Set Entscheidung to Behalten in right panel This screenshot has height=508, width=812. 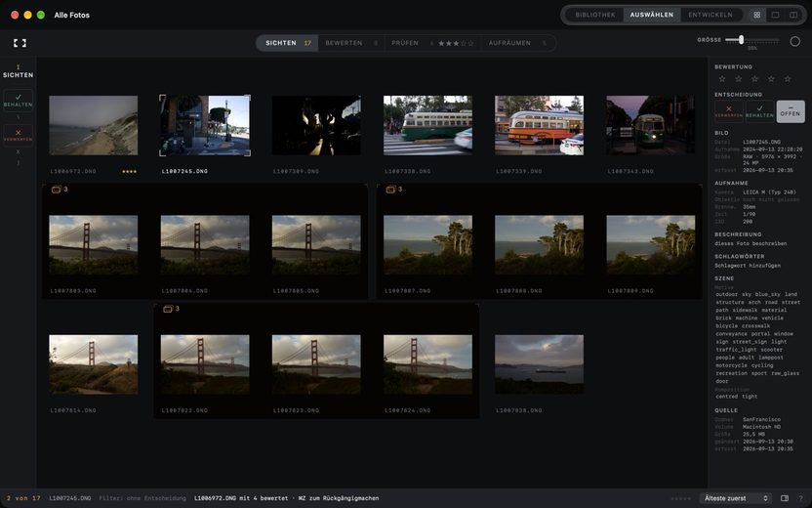[759, 111]
